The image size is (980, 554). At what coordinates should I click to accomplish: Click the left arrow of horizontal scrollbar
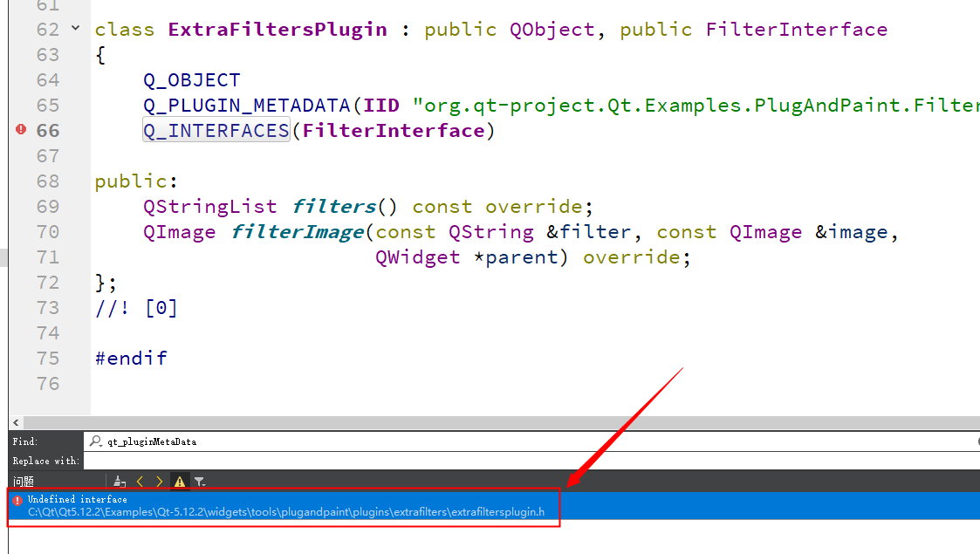point(15,422)
